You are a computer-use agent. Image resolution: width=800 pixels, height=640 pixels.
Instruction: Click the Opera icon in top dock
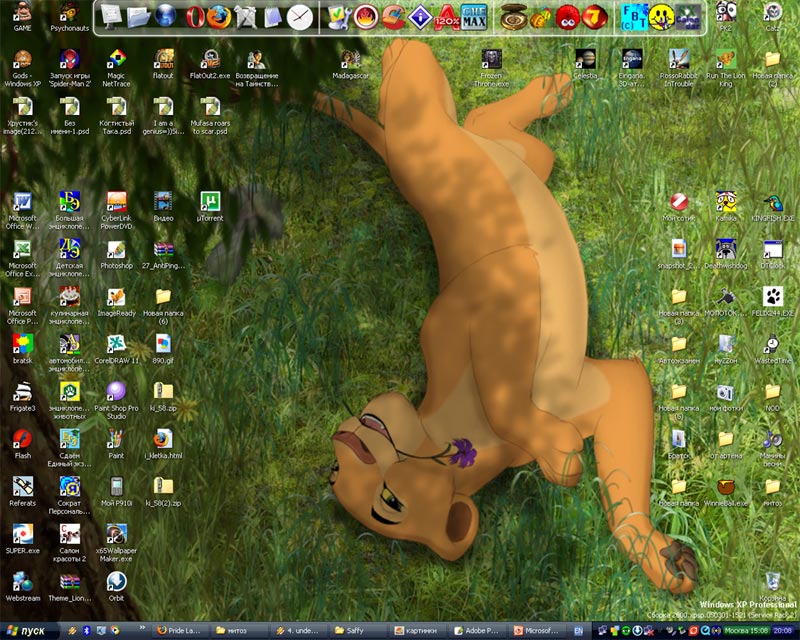pos(193,16)
